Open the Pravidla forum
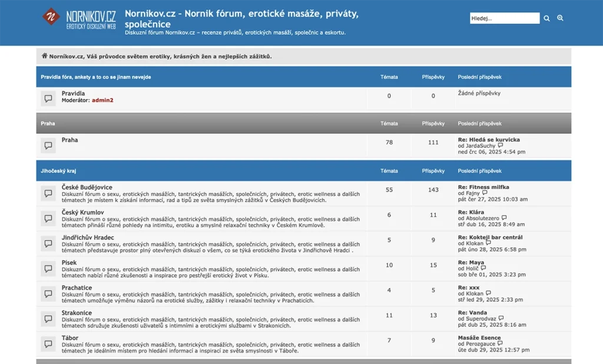 (x=73, y=93)
